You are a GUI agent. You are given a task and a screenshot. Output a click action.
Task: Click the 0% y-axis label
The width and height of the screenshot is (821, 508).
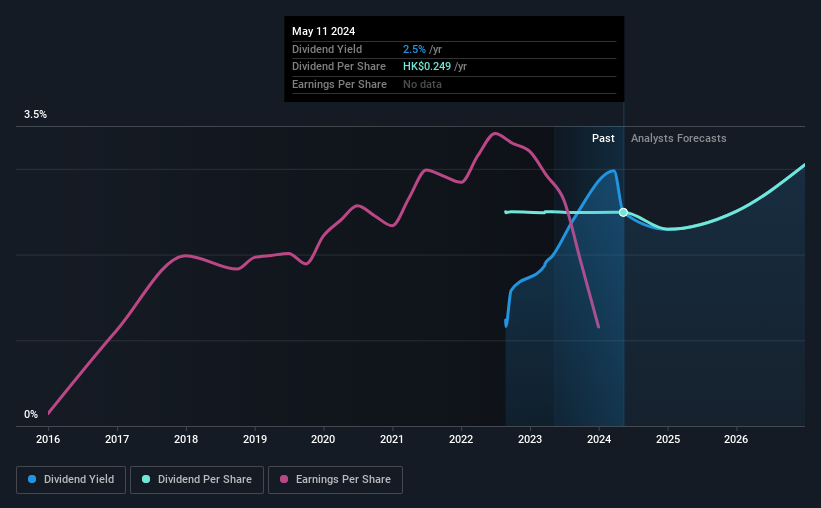(x=31, y=414)
